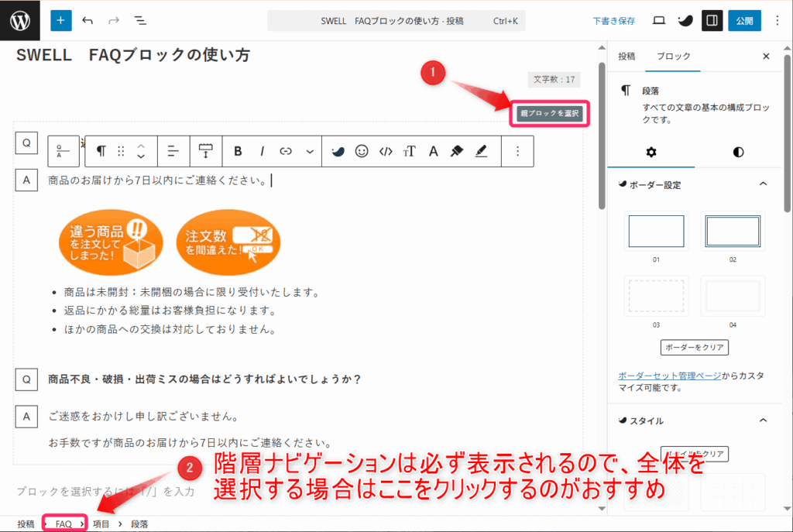
Task: Click the 公開 publish button
Action: (744, 20)
